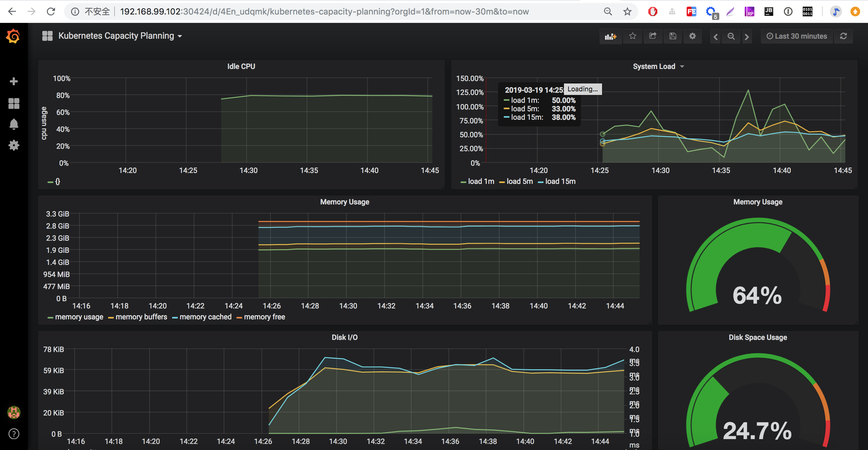Open the share dashboard dialog
Viewport: 868px width, 450px height.
click(x=653, y=36)
